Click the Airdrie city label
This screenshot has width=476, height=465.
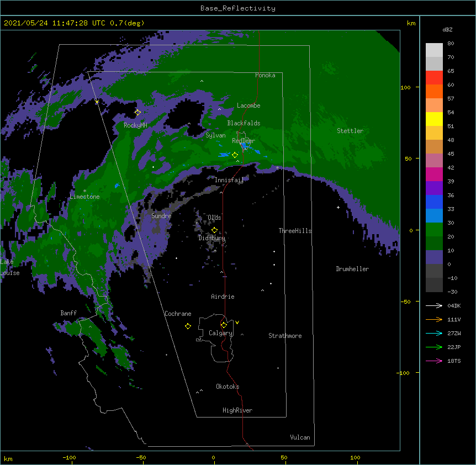223,297
